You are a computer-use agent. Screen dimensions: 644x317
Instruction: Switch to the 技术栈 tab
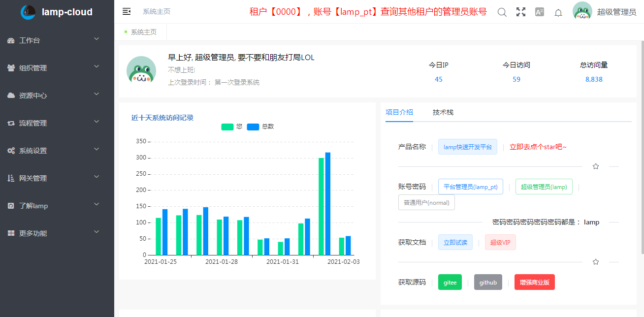[443, 112]
